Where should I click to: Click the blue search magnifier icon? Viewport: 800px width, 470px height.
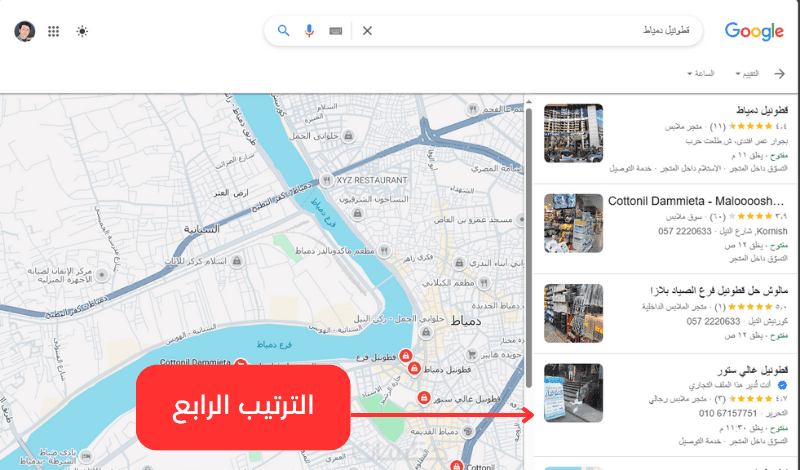pyautogui.click(x=284, y=31)
